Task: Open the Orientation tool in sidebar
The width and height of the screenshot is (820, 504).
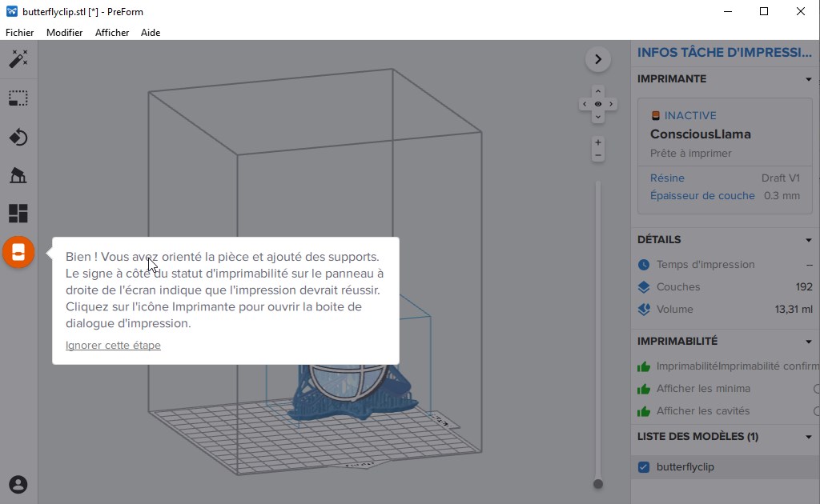Action: click(x=18, y=137)
